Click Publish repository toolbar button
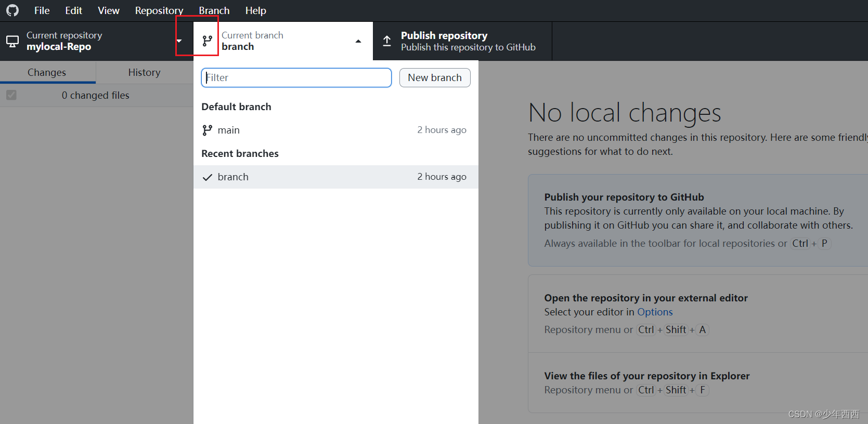 pyautogui.click(x=462, y=41)
